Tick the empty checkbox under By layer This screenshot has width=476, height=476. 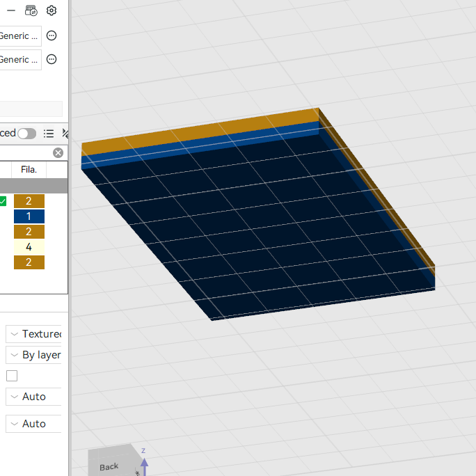[x=12, y=376]
